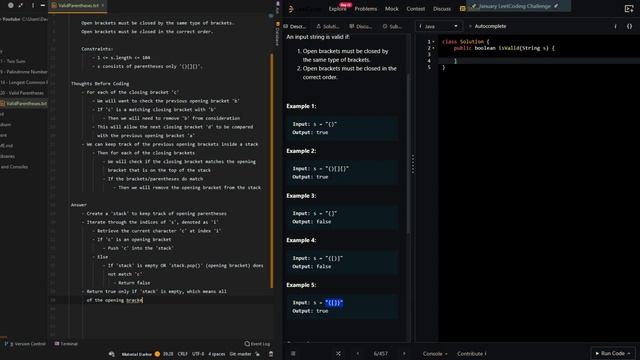Open the Contest page on LeetCode
Image resolution: width=640 pixels, height=360 pixels.
pos(416,9)
